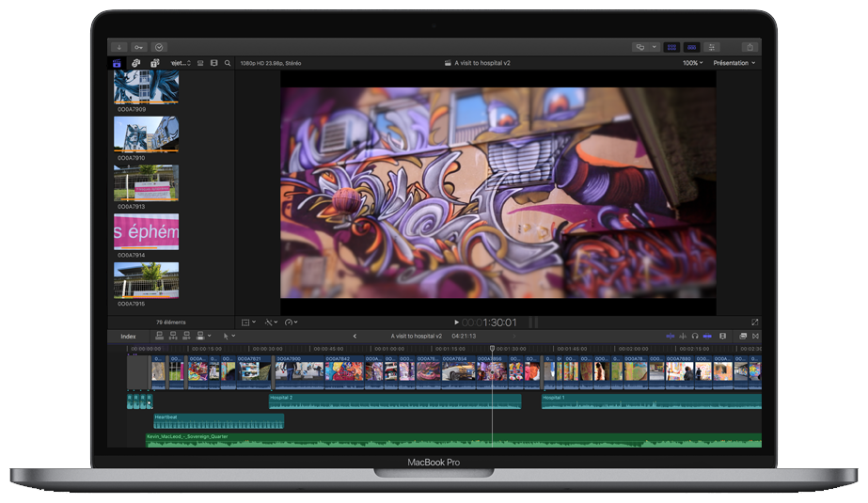868x503 pixels.
Task: Click the viewer audio meters
Action: (x=533, y=322)
